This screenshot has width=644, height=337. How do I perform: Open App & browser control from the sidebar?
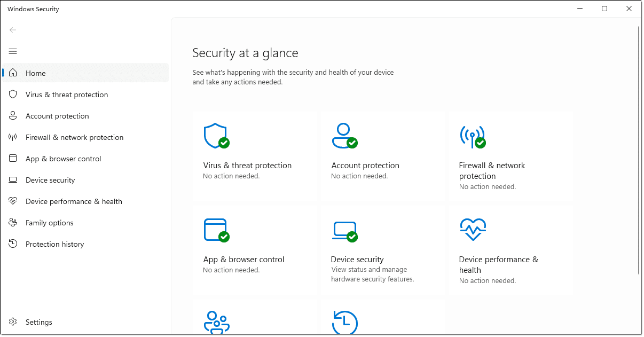coord(64,158)
